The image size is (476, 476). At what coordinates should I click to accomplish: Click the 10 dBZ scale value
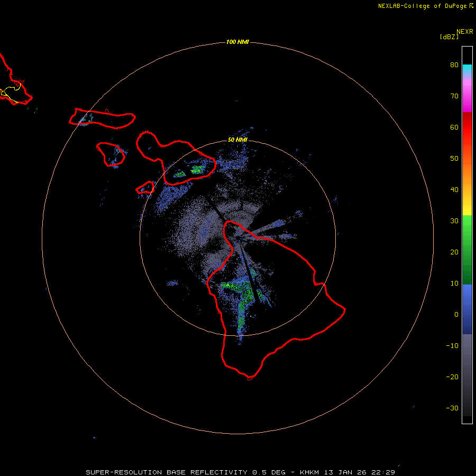pos(454,283)
